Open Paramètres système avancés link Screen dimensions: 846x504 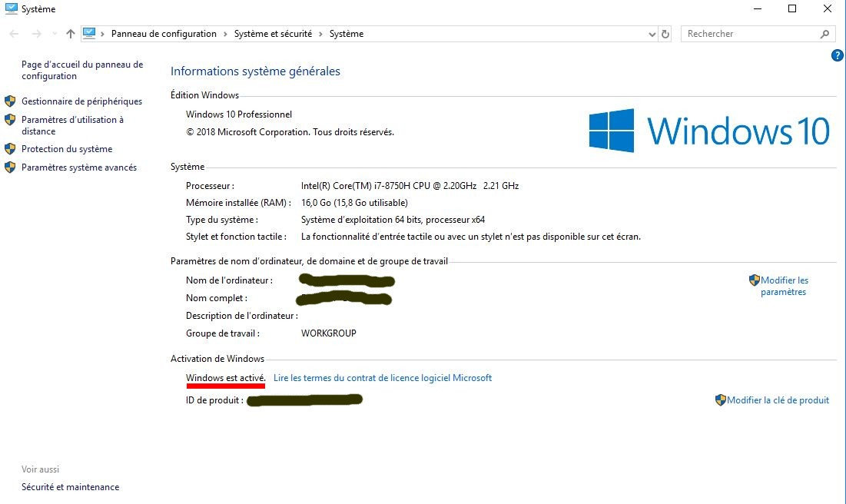tap(79, 167)
